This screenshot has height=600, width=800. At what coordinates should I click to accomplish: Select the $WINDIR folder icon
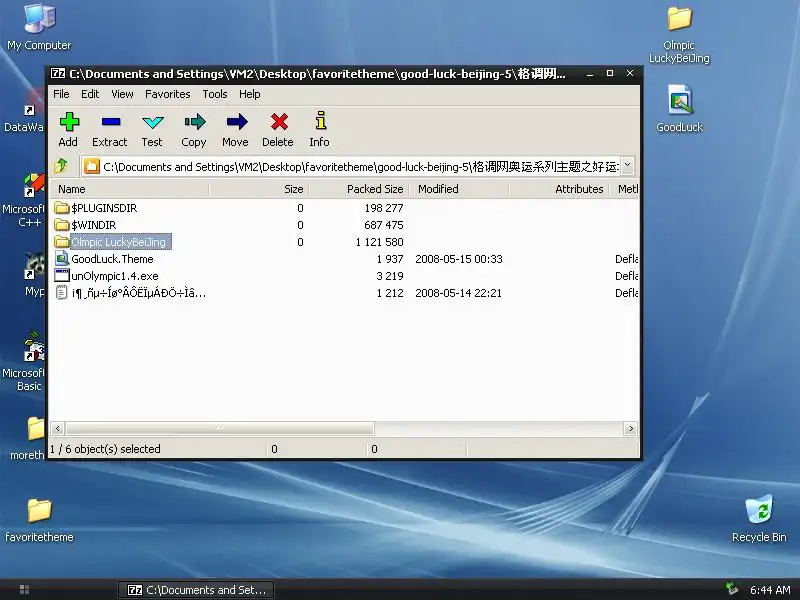click(62, 224)
